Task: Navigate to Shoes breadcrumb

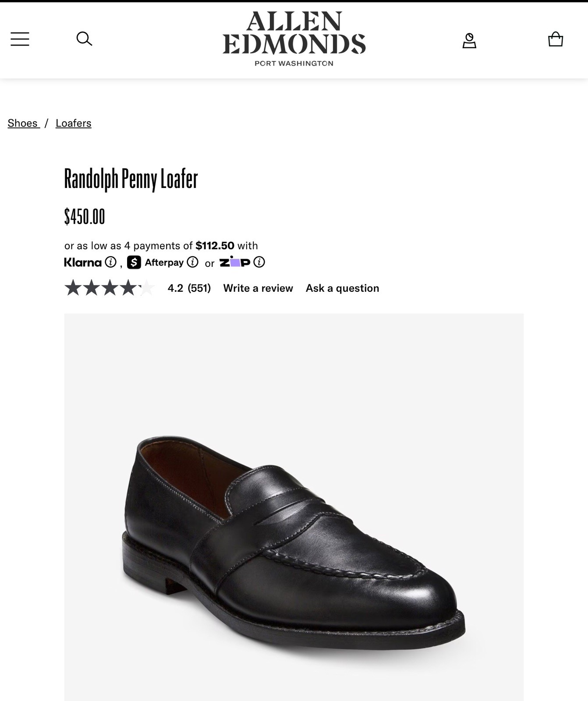Action: 23,123
